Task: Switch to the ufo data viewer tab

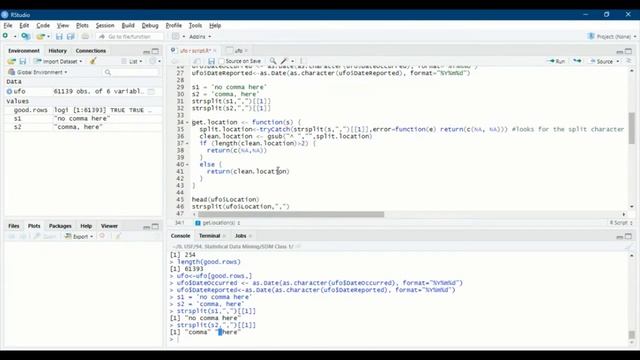Action: tap(238, 51)
